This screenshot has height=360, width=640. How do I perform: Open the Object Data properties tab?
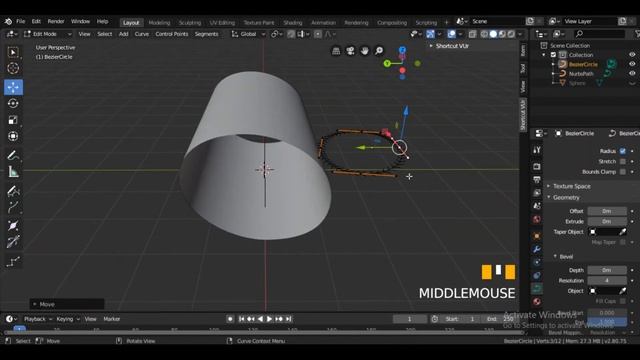(x=537, y=288)
